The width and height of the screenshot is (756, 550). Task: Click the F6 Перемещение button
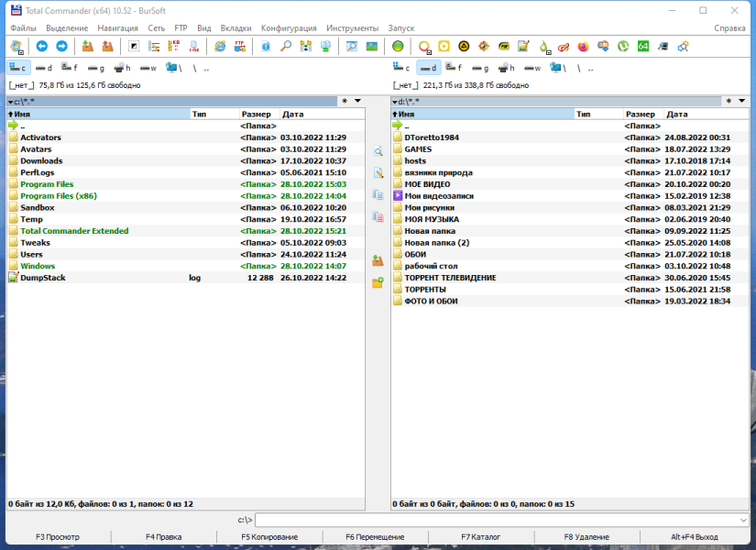(375, 537)
